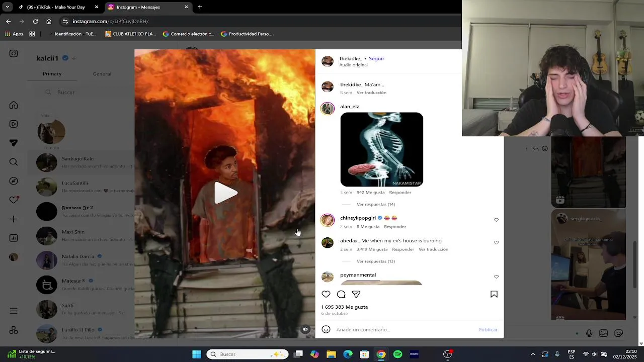
Task: Click Ver traducción under thekidke_ caption
Action: coord(371,93)
